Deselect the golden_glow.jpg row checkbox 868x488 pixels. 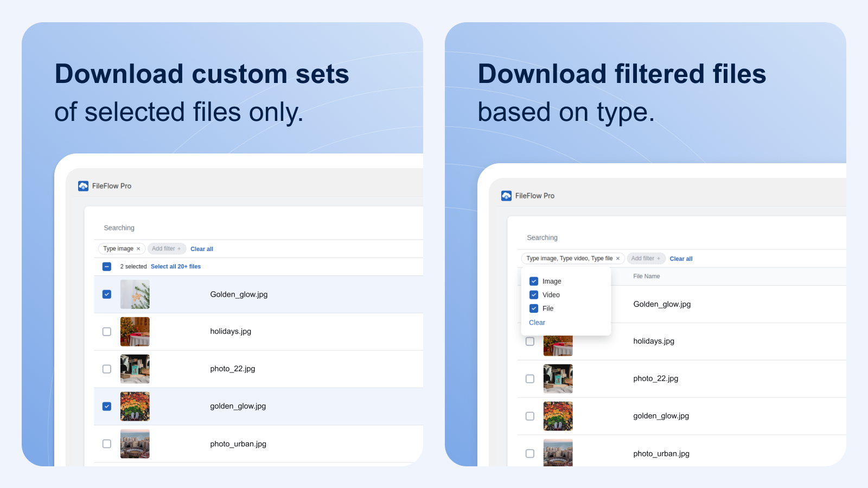coord(106,406)
